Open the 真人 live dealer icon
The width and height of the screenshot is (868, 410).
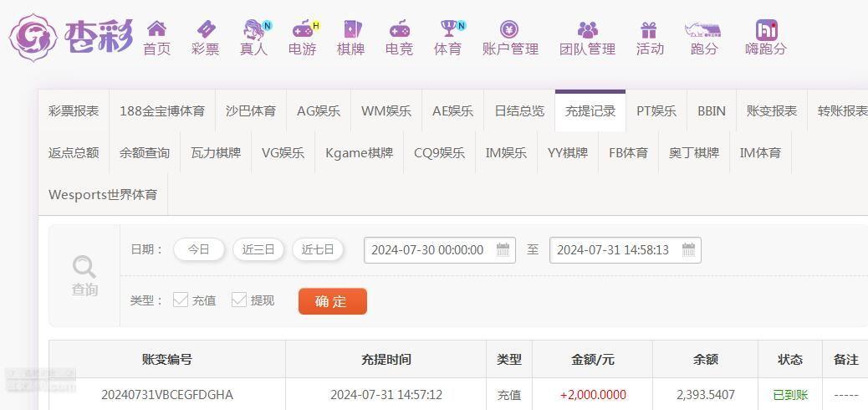click(255, 28)
